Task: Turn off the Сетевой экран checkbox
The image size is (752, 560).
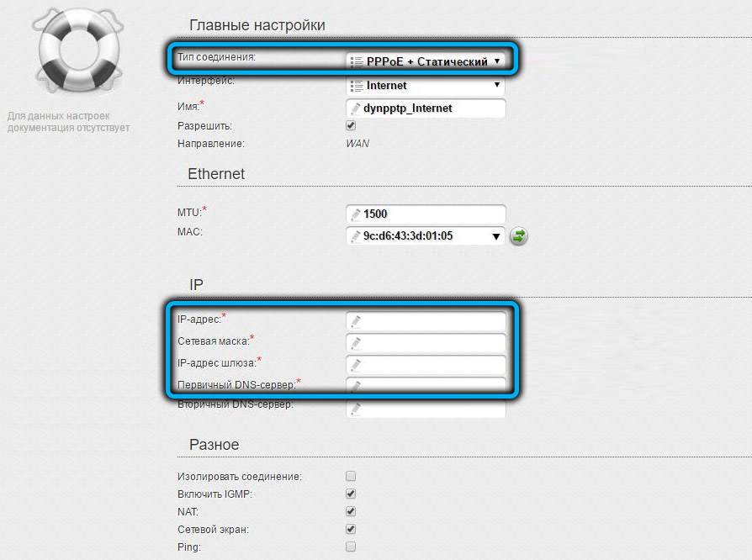Action: (351, 529)
